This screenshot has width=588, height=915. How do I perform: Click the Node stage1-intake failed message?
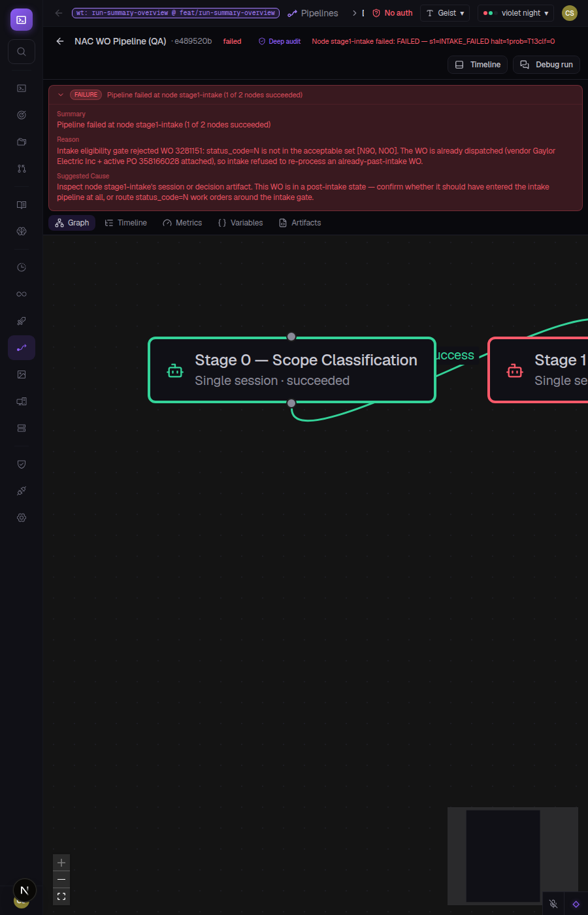433,41
